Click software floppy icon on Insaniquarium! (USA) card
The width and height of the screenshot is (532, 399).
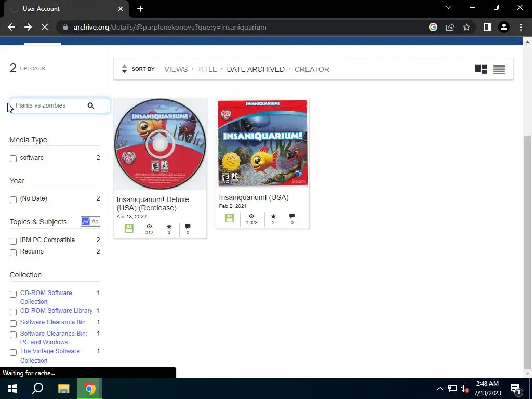click(229, 218)
